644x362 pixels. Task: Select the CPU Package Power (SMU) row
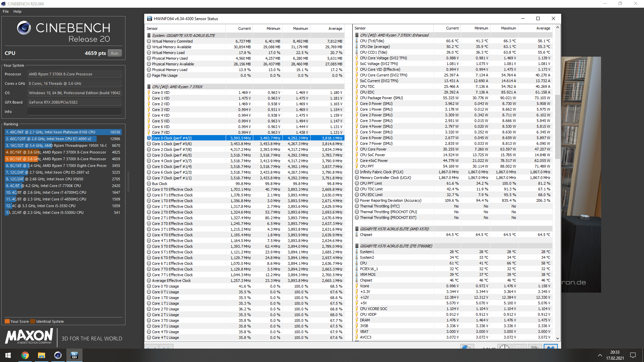pyautogui.click(x=453, y=98)
